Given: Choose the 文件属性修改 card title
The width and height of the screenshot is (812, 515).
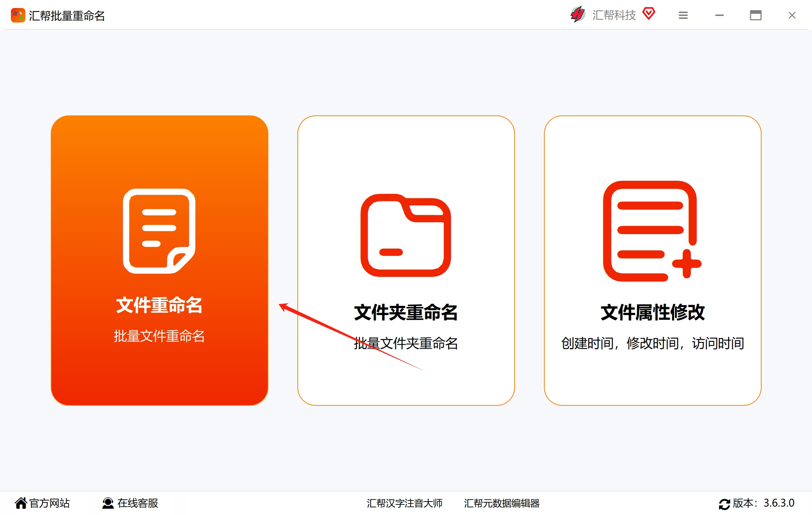Looking at the screenshot, I should 652,312.
